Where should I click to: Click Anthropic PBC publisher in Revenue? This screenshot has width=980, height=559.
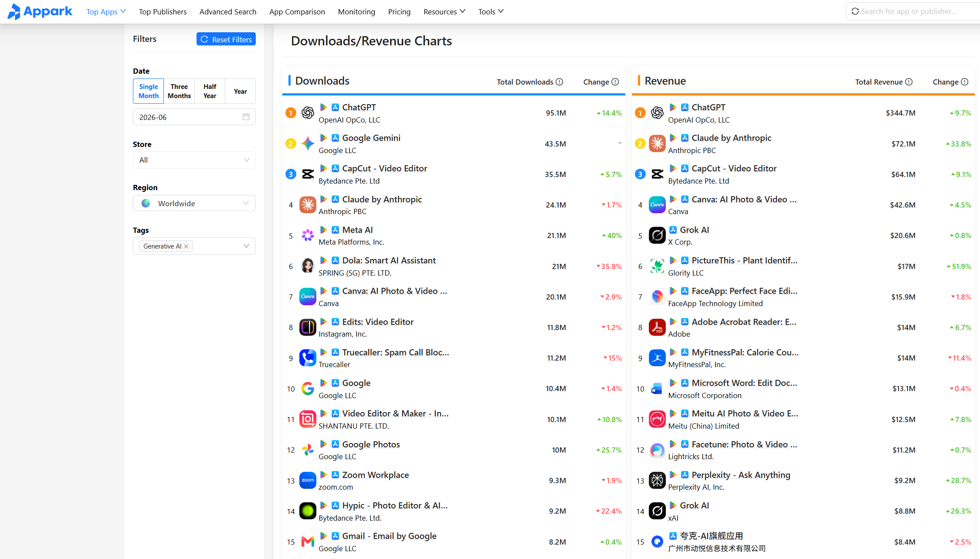pyautogui.click(x=692, y=150)
